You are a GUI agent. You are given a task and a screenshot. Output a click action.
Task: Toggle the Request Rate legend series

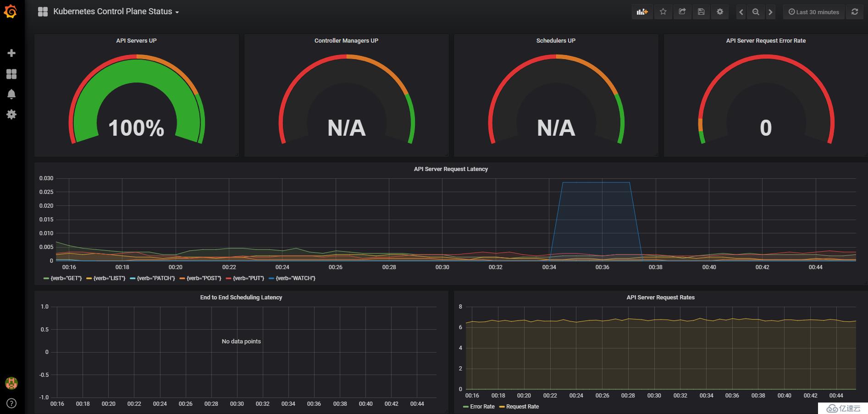pyautogui.click(x=522, y=407)
